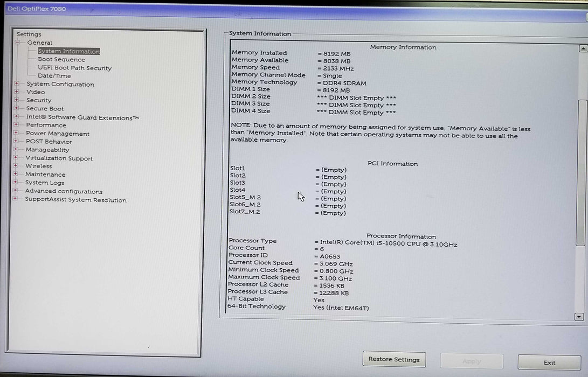Select the Wireless category label
Screen dimensions: 588x377
39,166
